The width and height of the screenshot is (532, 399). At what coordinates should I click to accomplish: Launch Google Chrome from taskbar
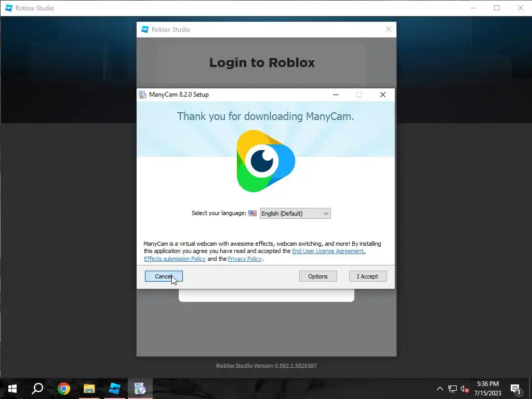pyautogui.click(x=64, y=389)
